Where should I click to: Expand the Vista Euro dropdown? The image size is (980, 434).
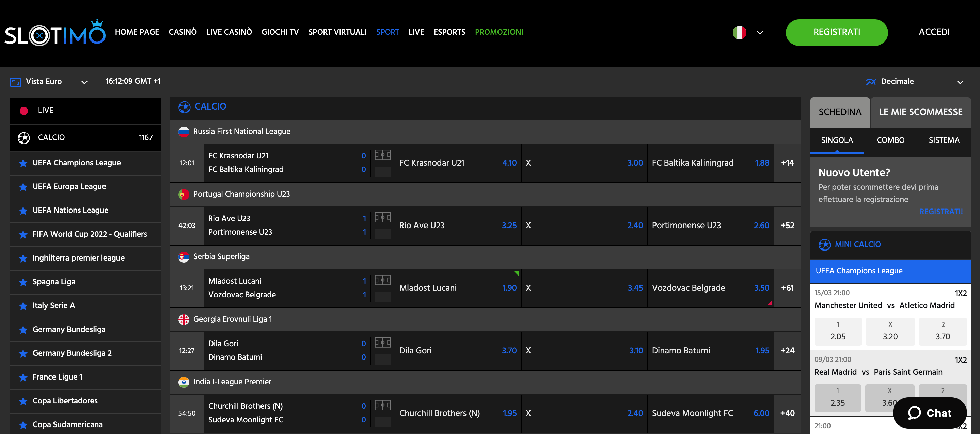click(84, 82)
